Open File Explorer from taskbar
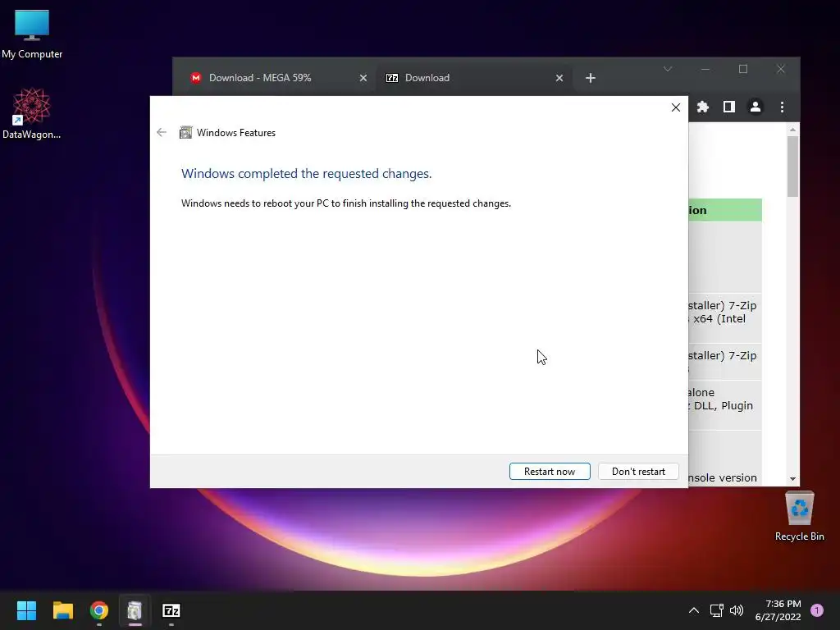Image resolution: width=840 pixels, height=630 pixels. click(62, 610)
